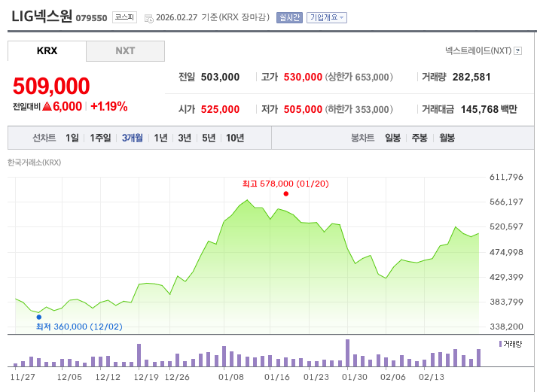
Task: Click the tallest volume bar near 01/30
Action: (348, 353)
